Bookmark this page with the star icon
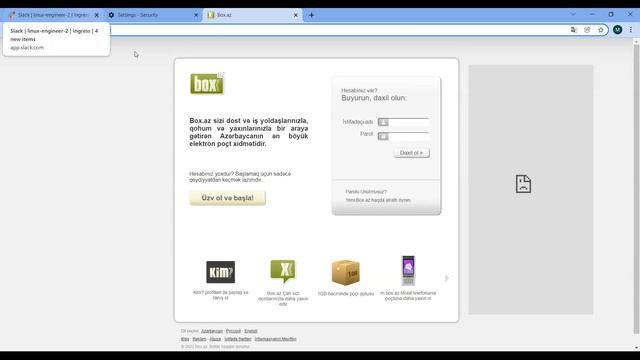Image resolution: width=640 pixels, height=360 pixels. 600,30
